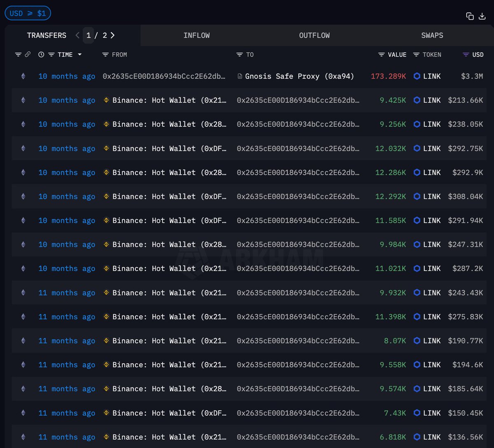The height and width of the screenshot is (448, 494).
Task: Toggle the clock time format icon
Action: click(x=41, y=54)
